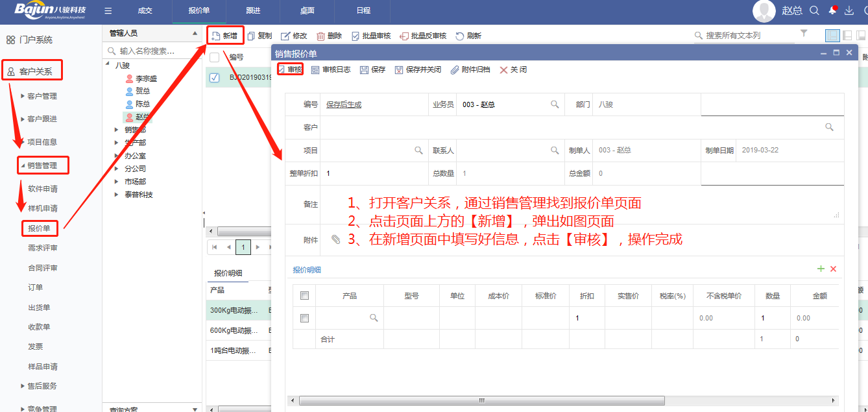Click the search magnifier next to 赵总
Screen dimensions: 868x412
coord(814,10)
